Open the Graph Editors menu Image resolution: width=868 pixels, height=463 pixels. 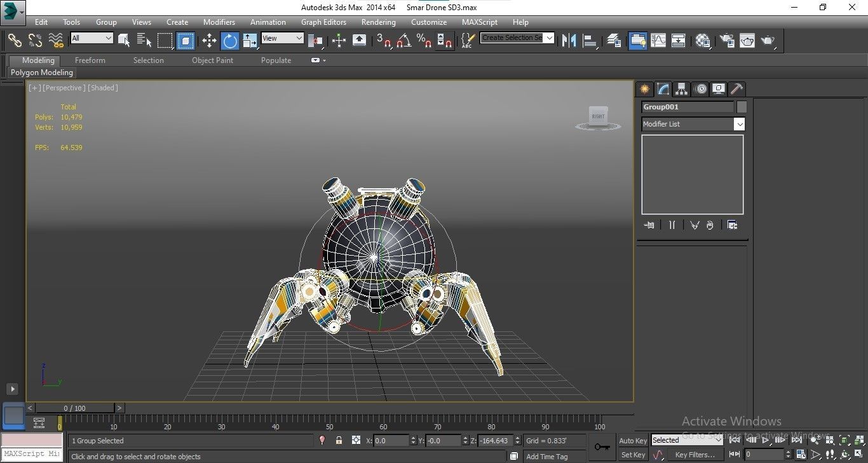click(323, 22)
